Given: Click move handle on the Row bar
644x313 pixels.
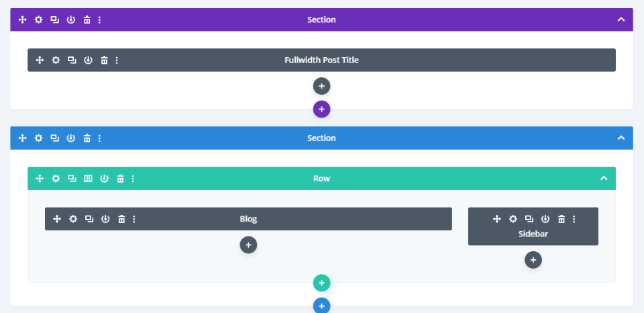Looking at the screenshot, I should tap(40, 178).
